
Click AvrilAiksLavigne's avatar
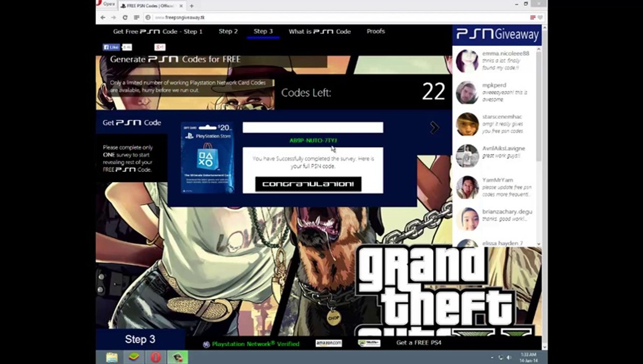(467, 156)
